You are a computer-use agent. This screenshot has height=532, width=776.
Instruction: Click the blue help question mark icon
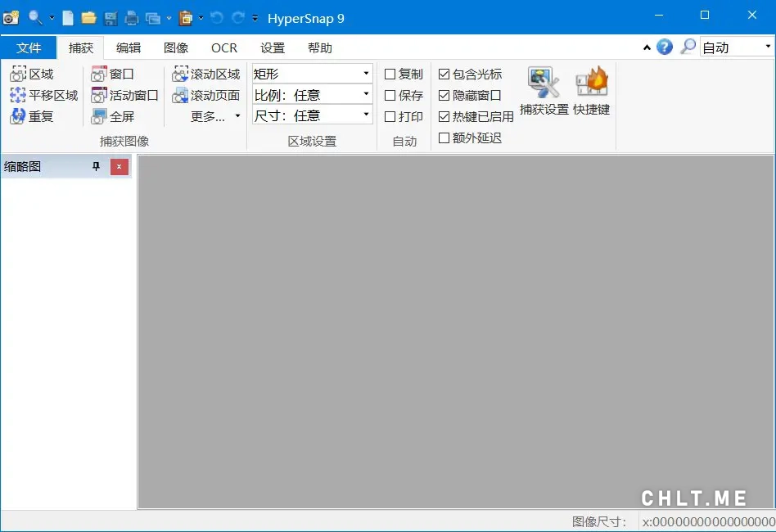pos(665,47)
